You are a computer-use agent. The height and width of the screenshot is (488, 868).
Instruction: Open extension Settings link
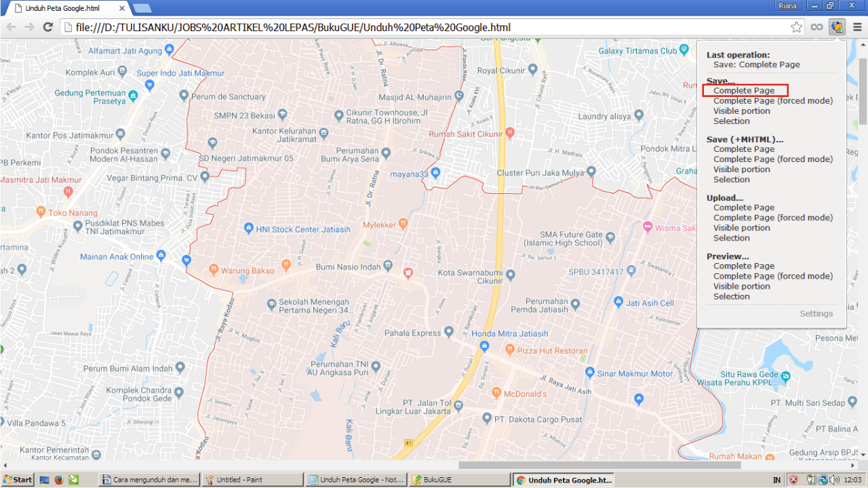tap(816, 314)
